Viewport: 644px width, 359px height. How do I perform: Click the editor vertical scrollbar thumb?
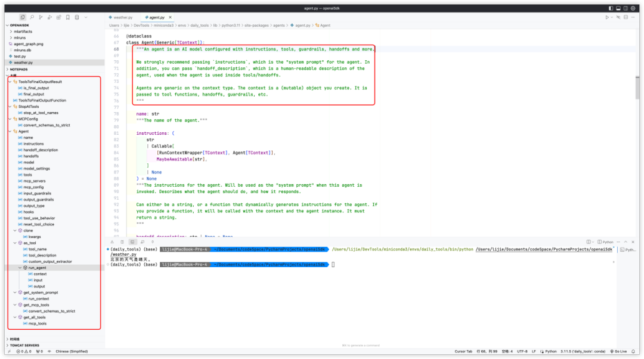[x=637, y=88]
